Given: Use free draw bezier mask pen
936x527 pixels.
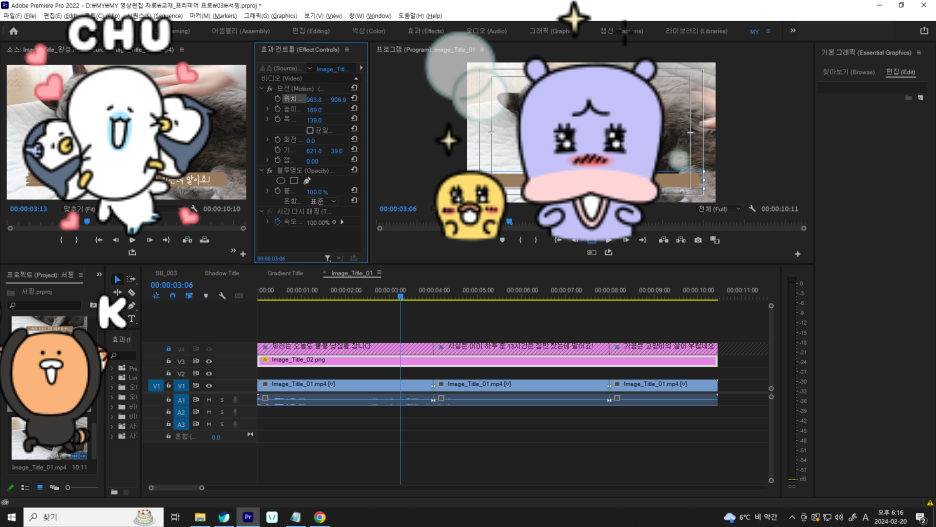Looking at the screenshot, I should pyautogui.click(x=307, y=181).
